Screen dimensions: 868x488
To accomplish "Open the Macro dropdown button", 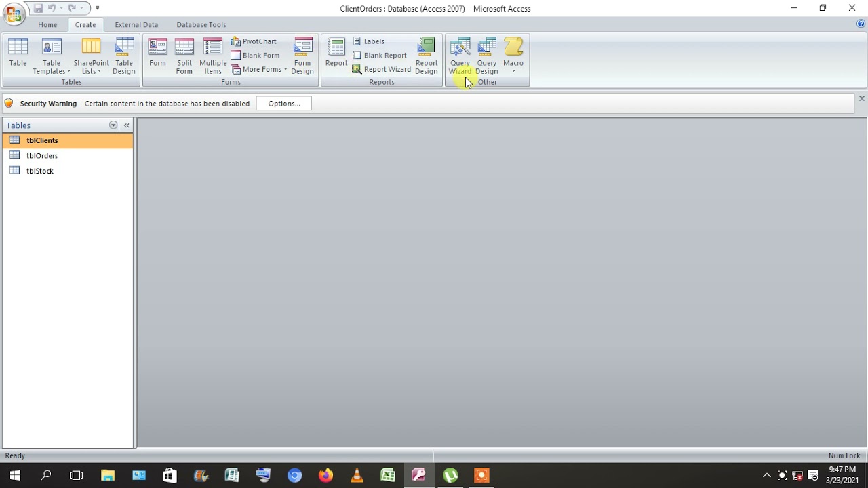I will [x=513, y=56].
